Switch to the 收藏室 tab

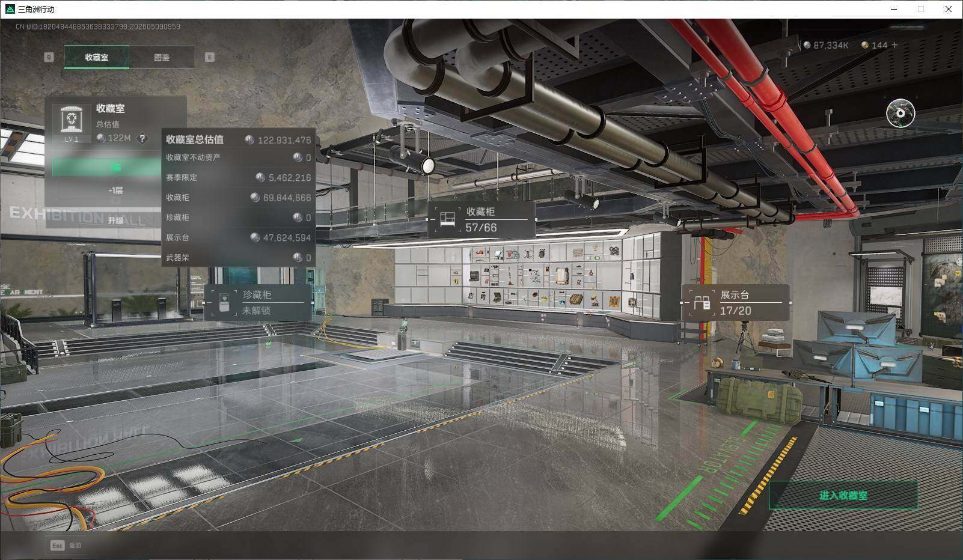pos(97,57)
